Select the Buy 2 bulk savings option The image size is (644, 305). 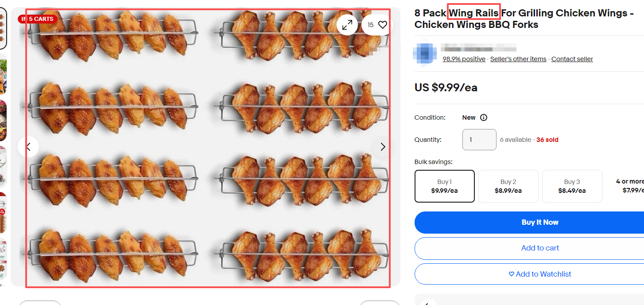coord(508,186)
